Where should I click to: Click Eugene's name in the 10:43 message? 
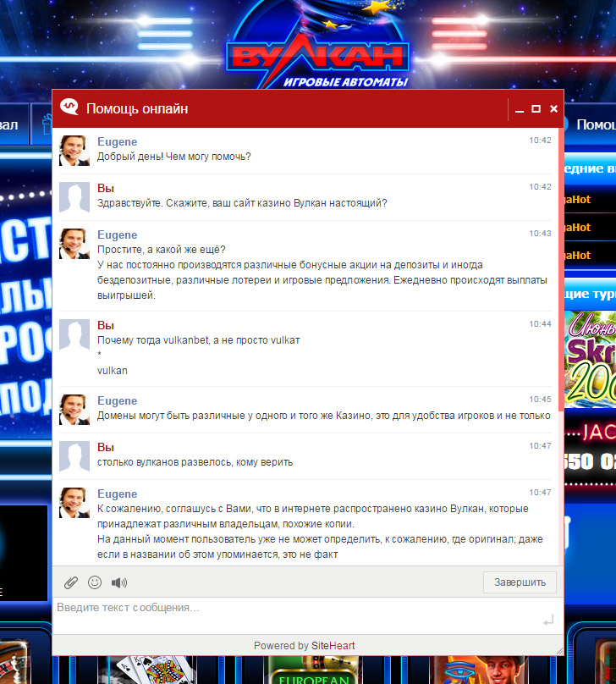click(x=118, y=234)
